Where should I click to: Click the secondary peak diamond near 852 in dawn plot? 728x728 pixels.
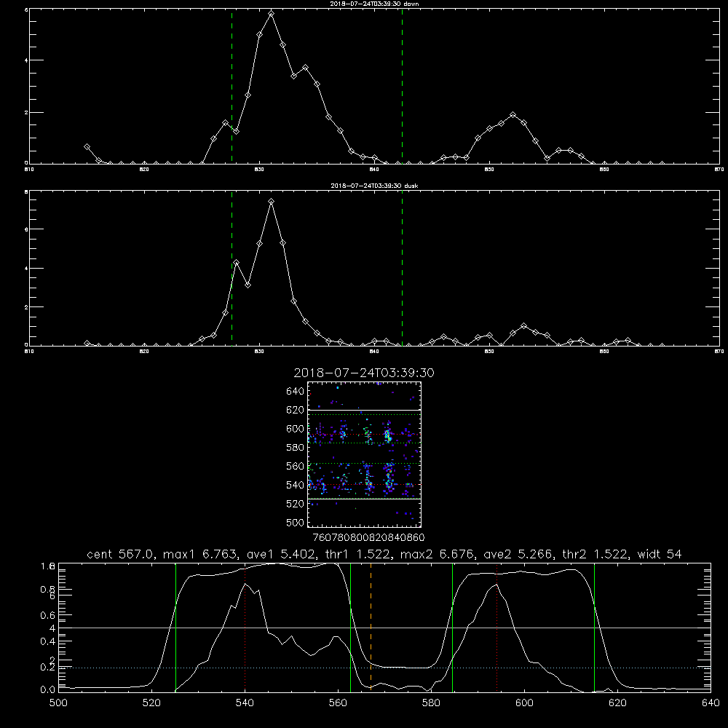(x=513, y=115)
